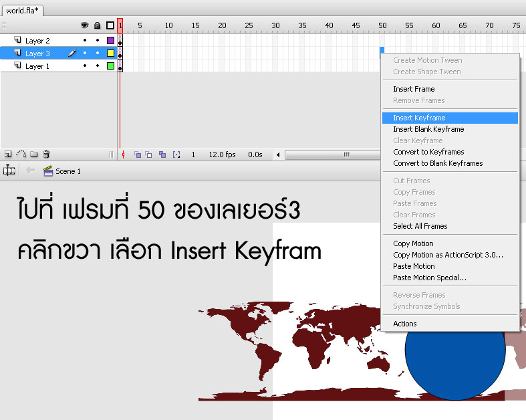Click the Layer 3 page icon
526x420 pixels.
click(x=18, y=53)
